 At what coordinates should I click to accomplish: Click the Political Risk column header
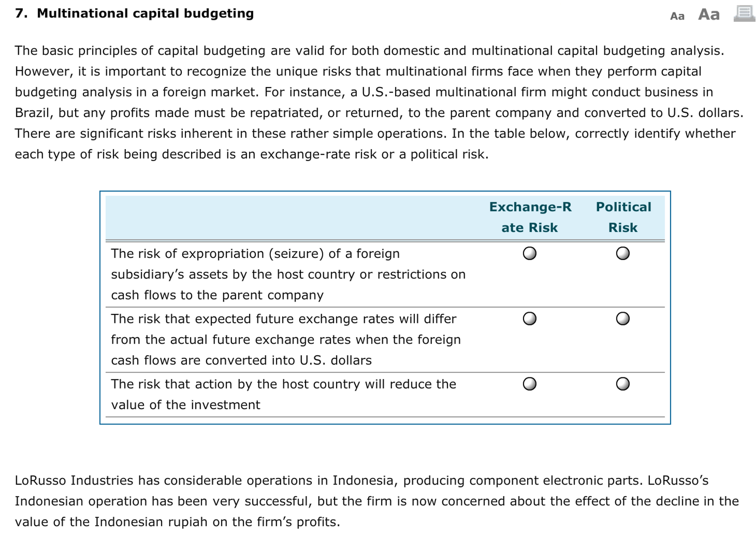[x=624, y=217]
